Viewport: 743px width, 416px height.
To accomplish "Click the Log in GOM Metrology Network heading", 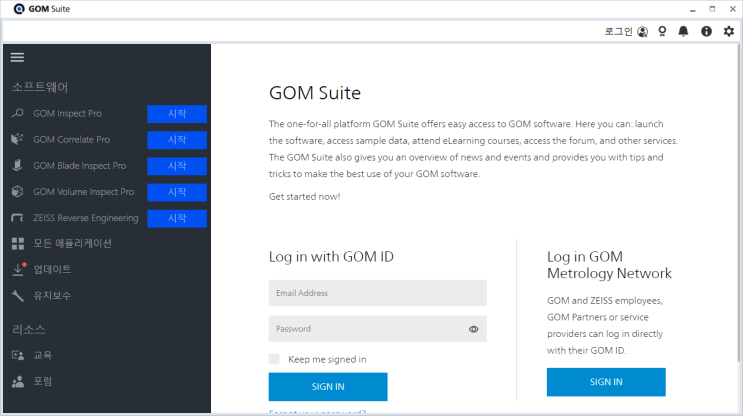I will (609, 265).
